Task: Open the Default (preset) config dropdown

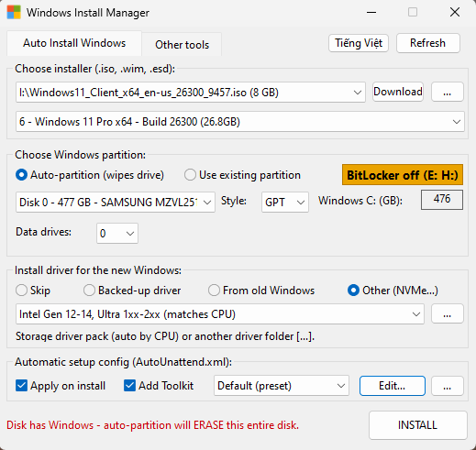Action: pyautogui.click(x=282, y=386)
